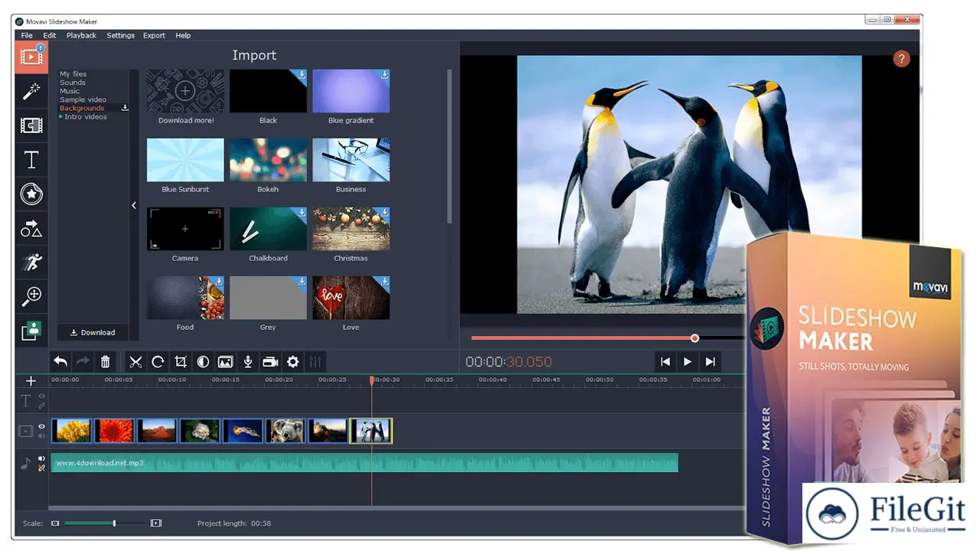Image resolution: width=980 pixels, height=551 pixels.
Task: Open the Settings menu
Action: (x=120, y=35)
